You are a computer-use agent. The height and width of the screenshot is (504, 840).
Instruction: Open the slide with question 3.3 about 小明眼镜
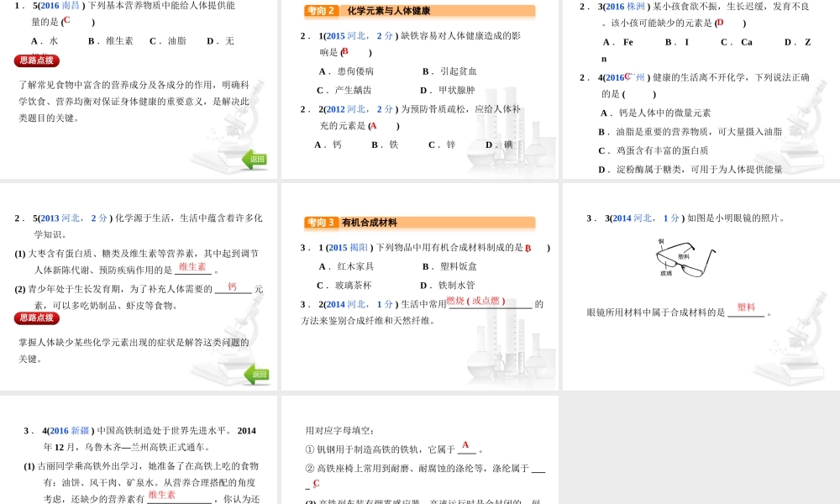tap(701, 286)
